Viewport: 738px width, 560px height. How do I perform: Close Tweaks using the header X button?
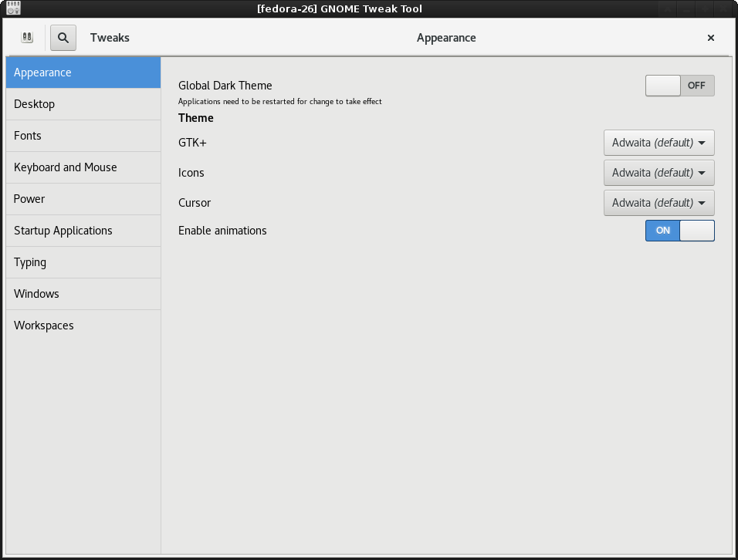point(711,38)
